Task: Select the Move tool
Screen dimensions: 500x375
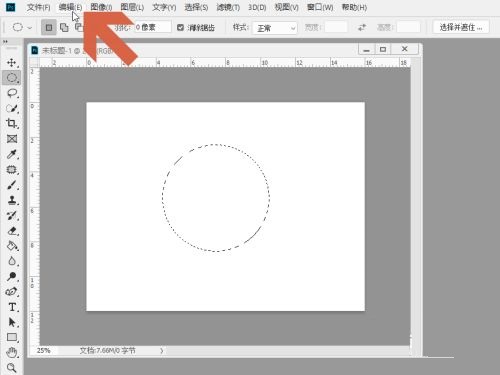Action: (x=12, y=63)
